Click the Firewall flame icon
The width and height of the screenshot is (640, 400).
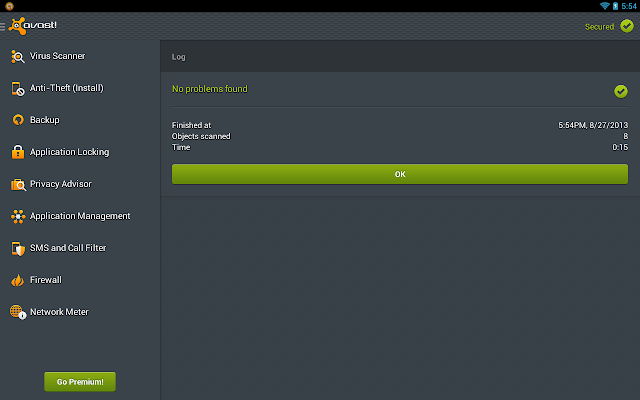(17, 280)
